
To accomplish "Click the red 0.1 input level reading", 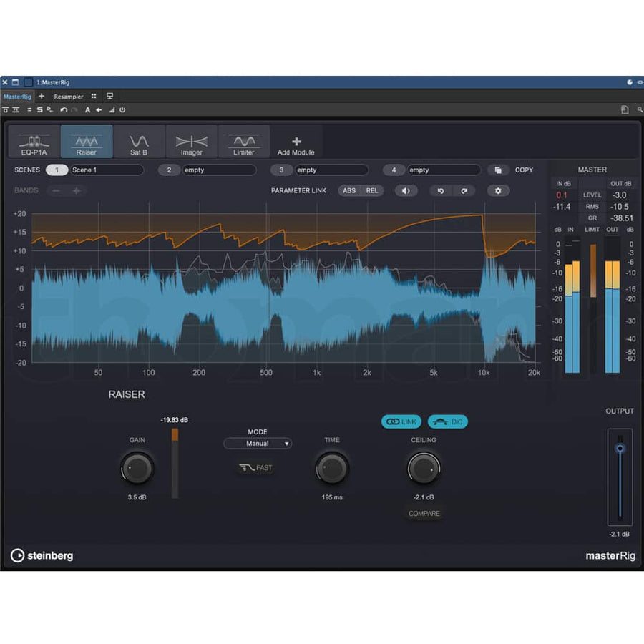I will tap(562, 195).
